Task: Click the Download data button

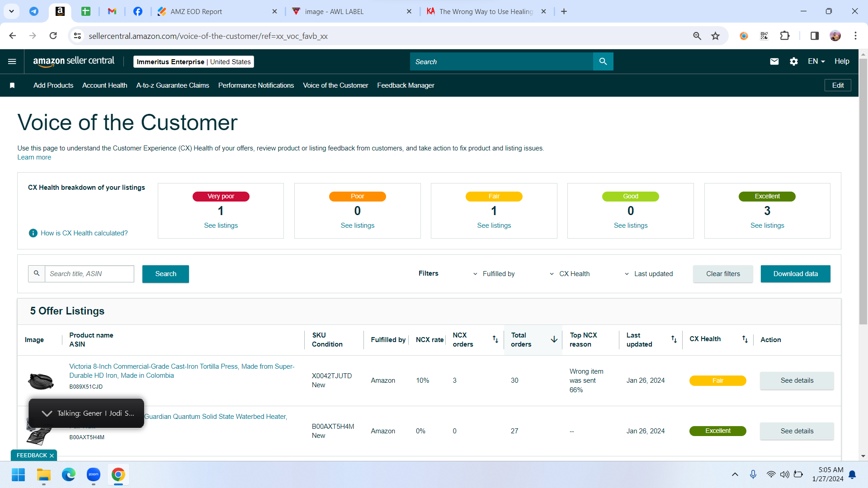Action: click(x=795, y=274)
